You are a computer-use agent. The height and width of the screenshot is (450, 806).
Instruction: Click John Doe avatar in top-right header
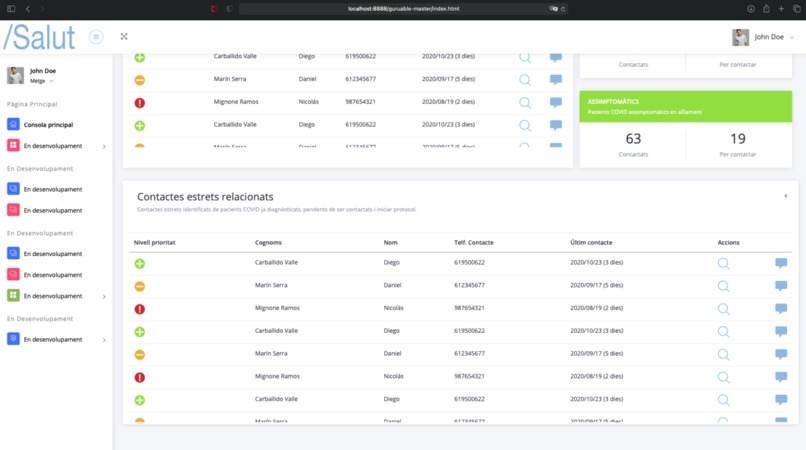(x=740, y=37)
